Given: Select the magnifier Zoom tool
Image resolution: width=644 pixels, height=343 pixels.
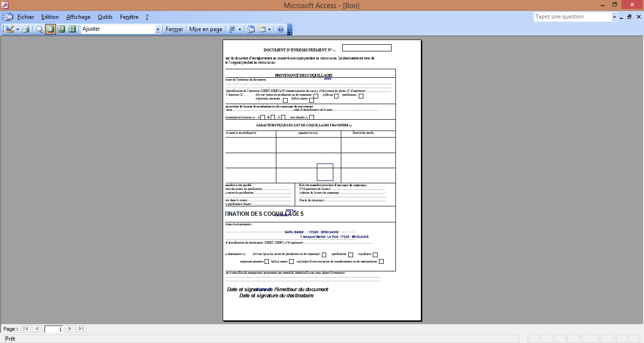Looking at the screenshot, I should (40, 29).
